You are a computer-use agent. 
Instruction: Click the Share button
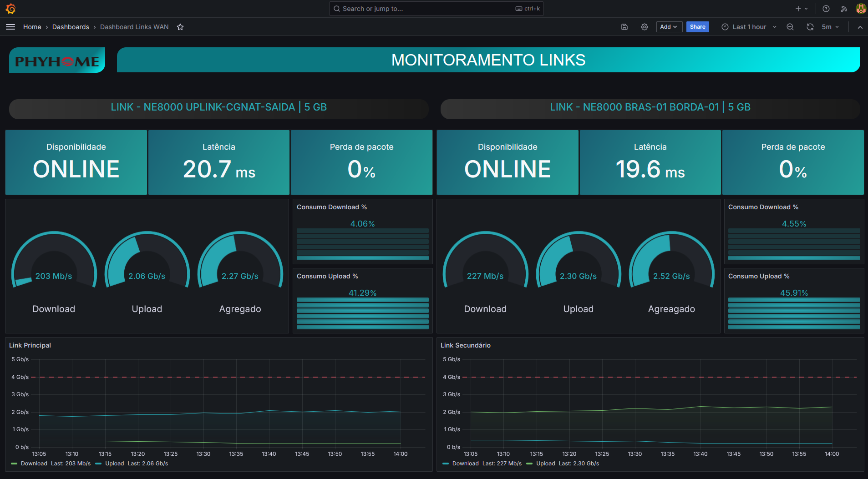click(x=697, y=27)
